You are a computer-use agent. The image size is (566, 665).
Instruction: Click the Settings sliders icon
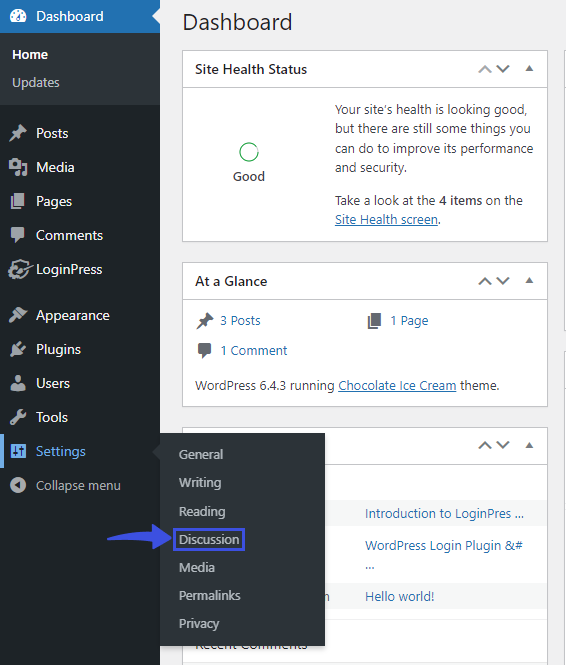[x=18, y=451]
